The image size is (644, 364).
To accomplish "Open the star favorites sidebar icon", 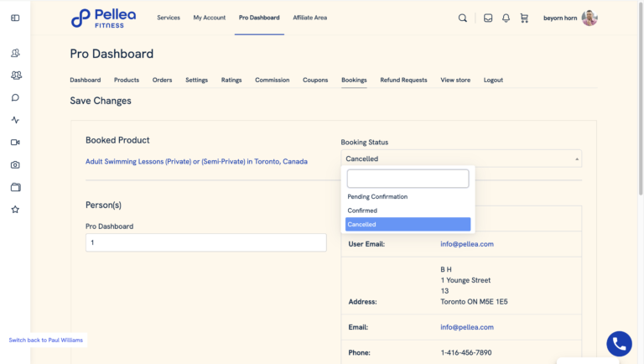I will pyautogui.click(x=15, y=210).
